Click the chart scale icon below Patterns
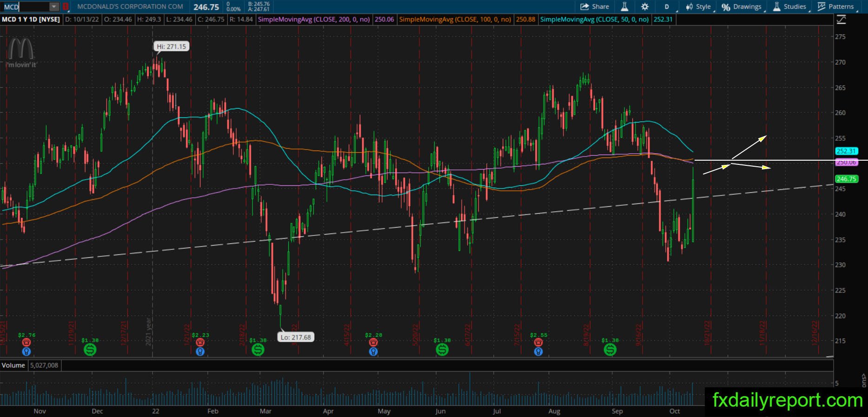This screenshot has height=417, width=868. (841, 20)
